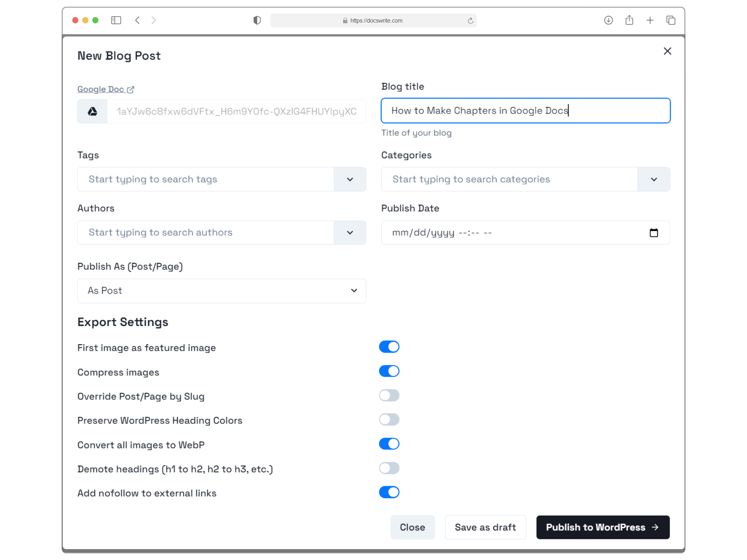Screen dimensions: 747x560
Task: Enable Preserve WordPress Heading Colors
Action: pyautogui.click(x=389, y=419)
